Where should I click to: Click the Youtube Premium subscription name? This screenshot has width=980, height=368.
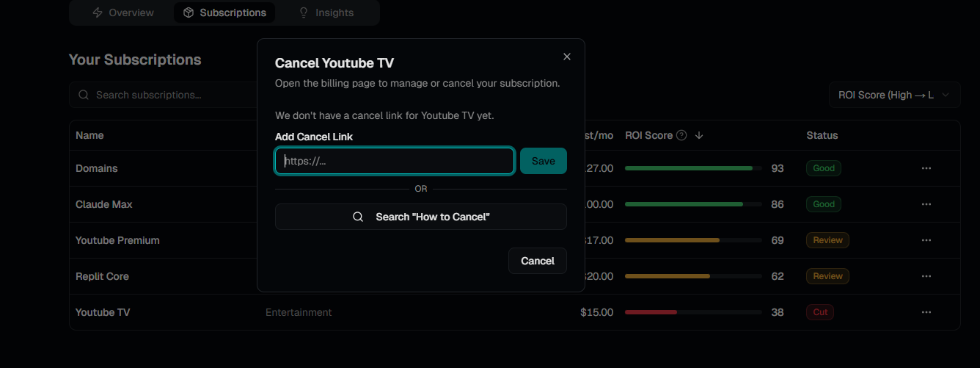tap(117, 240)
